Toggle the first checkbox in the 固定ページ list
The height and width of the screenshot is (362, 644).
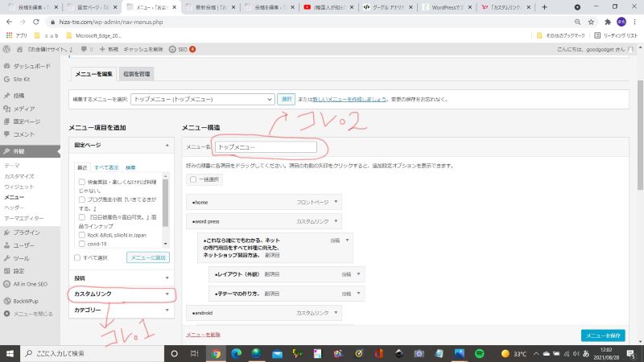click(x=82, y=182)
